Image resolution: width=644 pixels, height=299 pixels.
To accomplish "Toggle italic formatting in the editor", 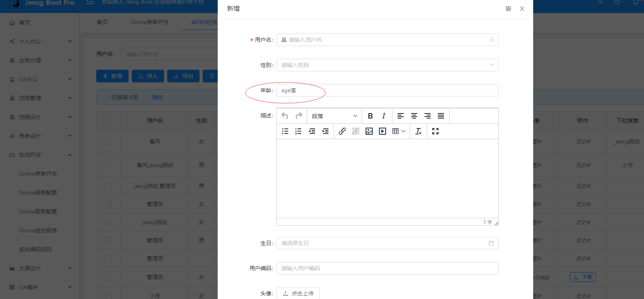I will [x=384, y=116].
